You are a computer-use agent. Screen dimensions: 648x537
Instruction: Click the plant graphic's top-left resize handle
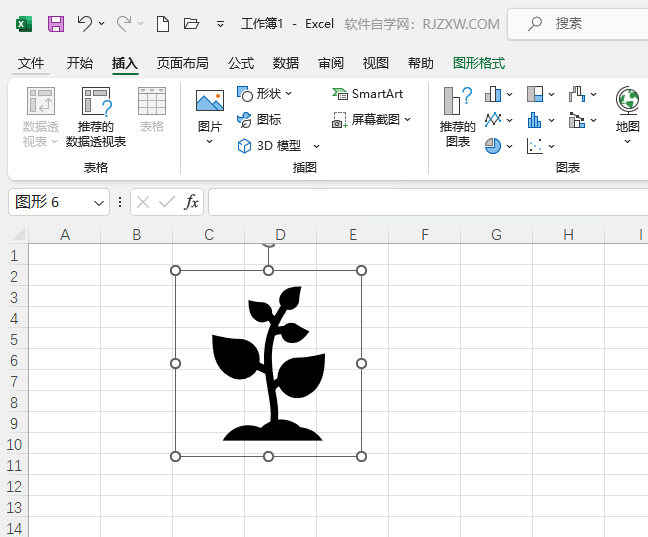click(176, 271)
